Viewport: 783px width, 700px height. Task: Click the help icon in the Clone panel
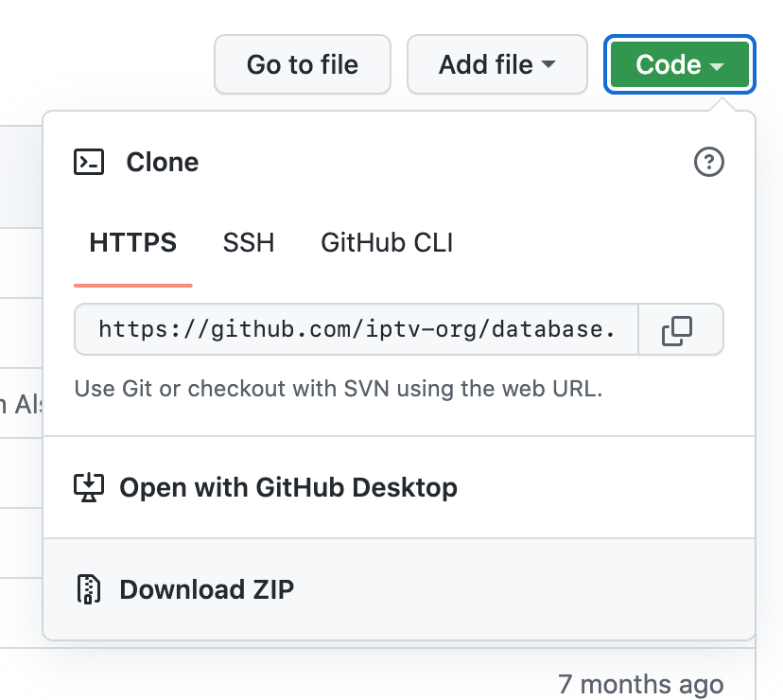click(x=710, y=162)
